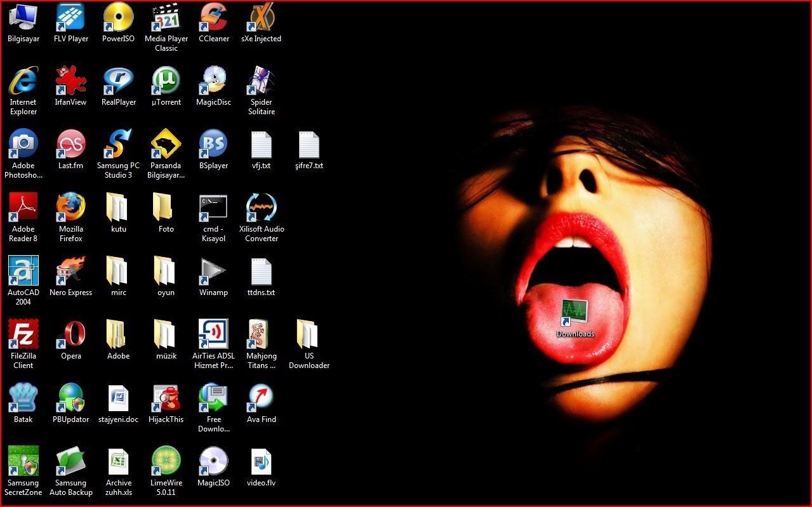
Task: Select the µTorrent desktop shortcut
Action: click(166, 81)
